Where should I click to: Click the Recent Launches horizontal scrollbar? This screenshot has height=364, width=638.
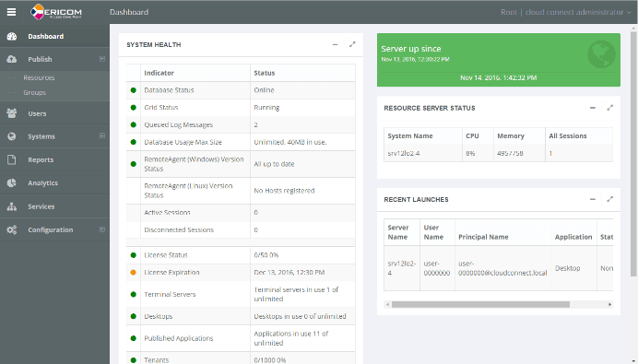click(480, 305)
